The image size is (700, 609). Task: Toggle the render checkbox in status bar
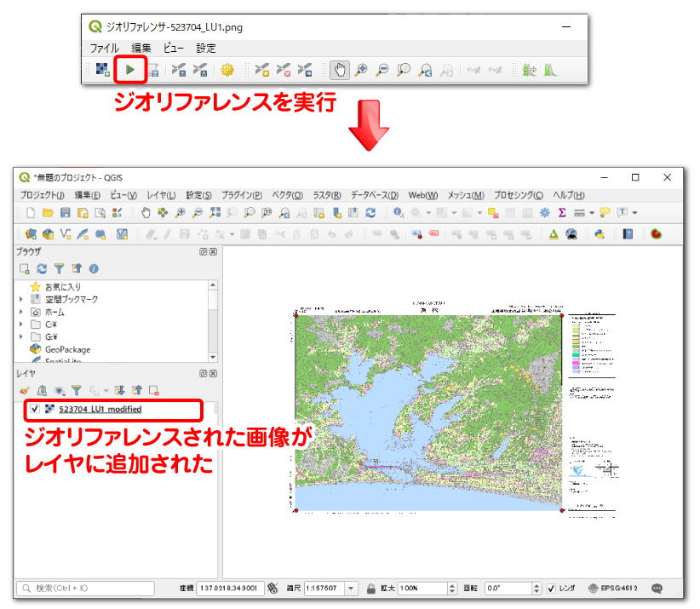551,589
